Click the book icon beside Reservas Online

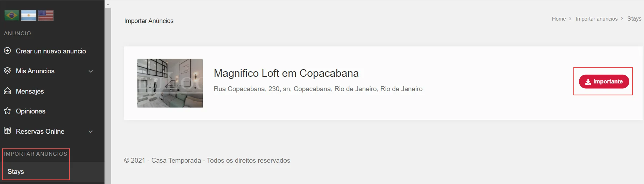[7, 131]
